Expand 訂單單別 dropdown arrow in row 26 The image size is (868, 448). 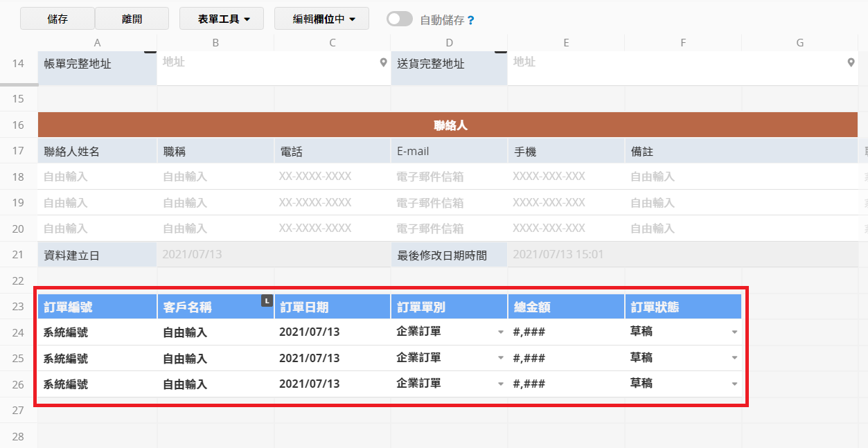click(501, 384)
